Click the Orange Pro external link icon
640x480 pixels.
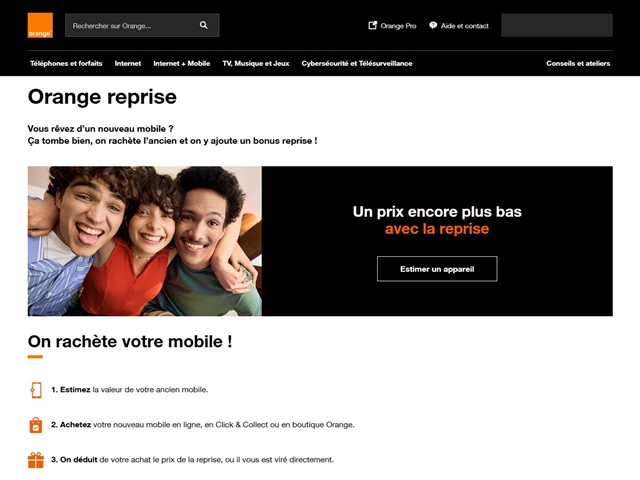(372, 25)
